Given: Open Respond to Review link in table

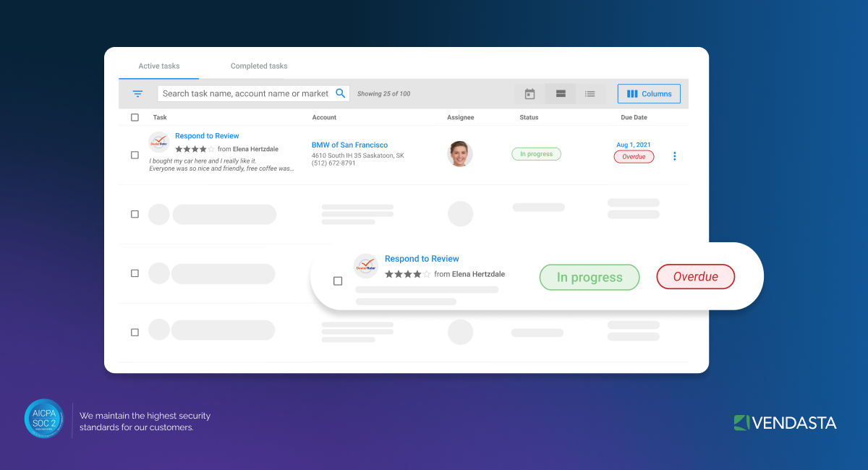Looking at the screenshot, I should (207, 136).
